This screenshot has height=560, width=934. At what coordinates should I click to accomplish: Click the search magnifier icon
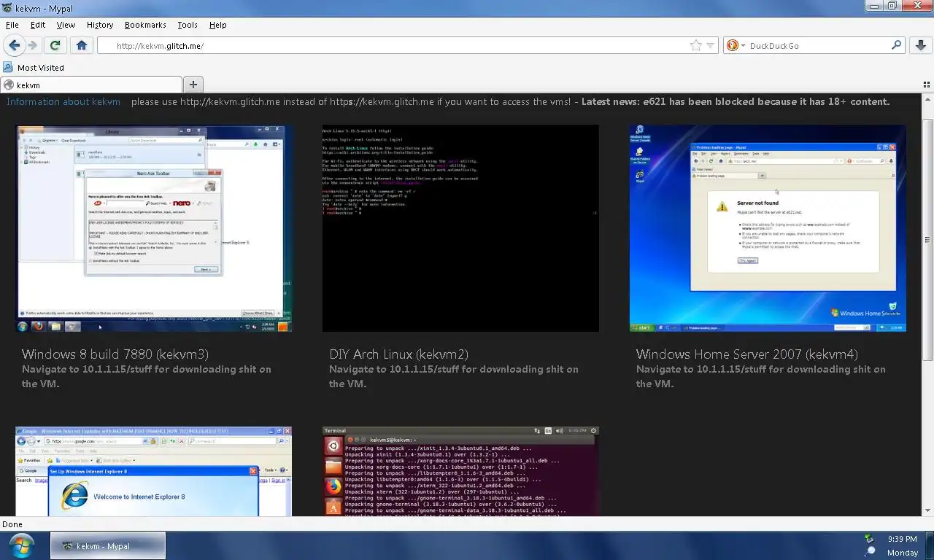(x=897, y=45)
